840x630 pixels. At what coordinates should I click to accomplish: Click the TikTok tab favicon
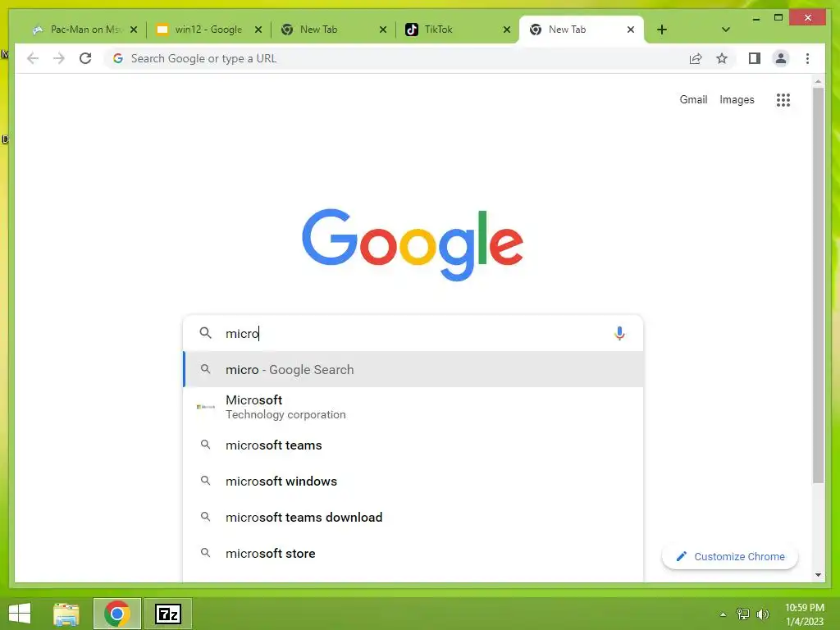412,30
